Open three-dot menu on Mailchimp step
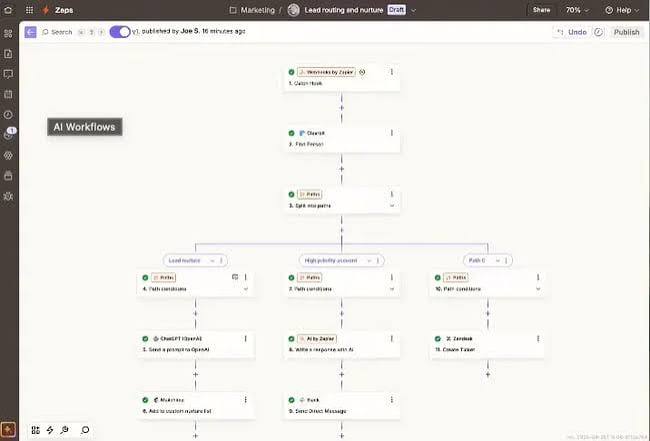This screenshot has height=441, width=650. point(245,400)
